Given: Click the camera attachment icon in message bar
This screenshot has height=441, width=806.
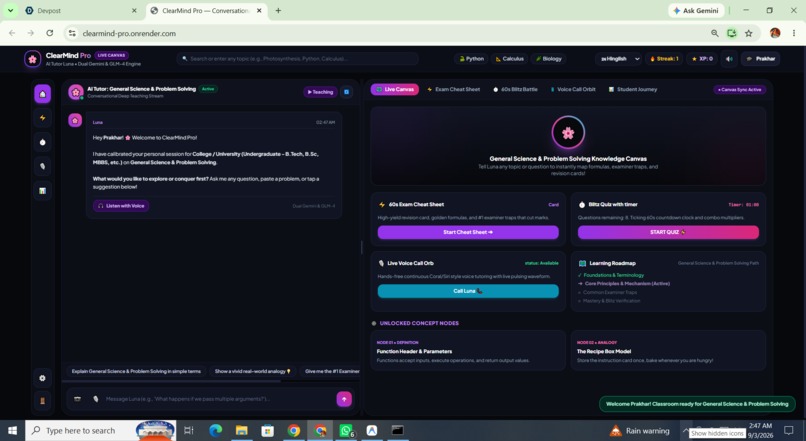Looking at the screenshot, I should coord(77,399).
